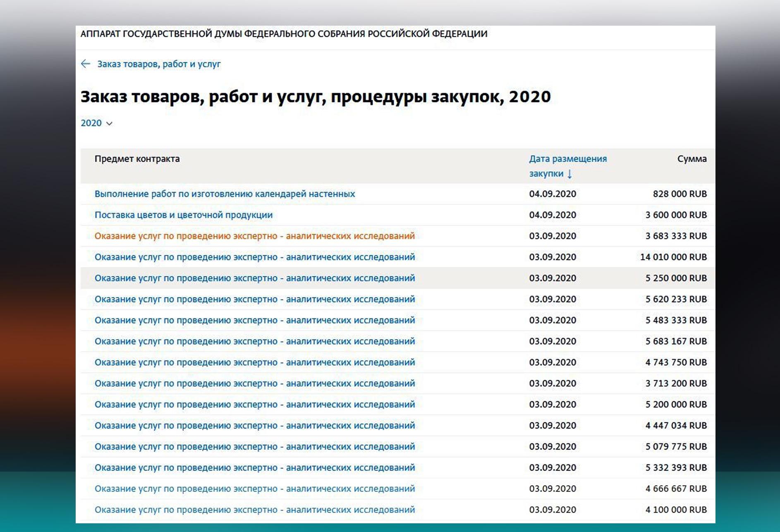The height and width of the screenshot is (532, 780).
Task: Open the wall calendars contract link
Action: pos(225,194)
